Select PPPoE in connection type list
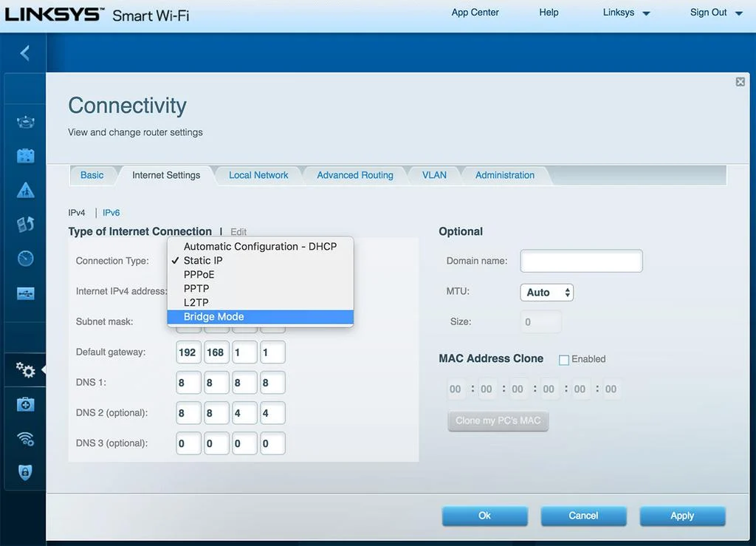This screenshot has height=546, width=756. pos(261,274)
